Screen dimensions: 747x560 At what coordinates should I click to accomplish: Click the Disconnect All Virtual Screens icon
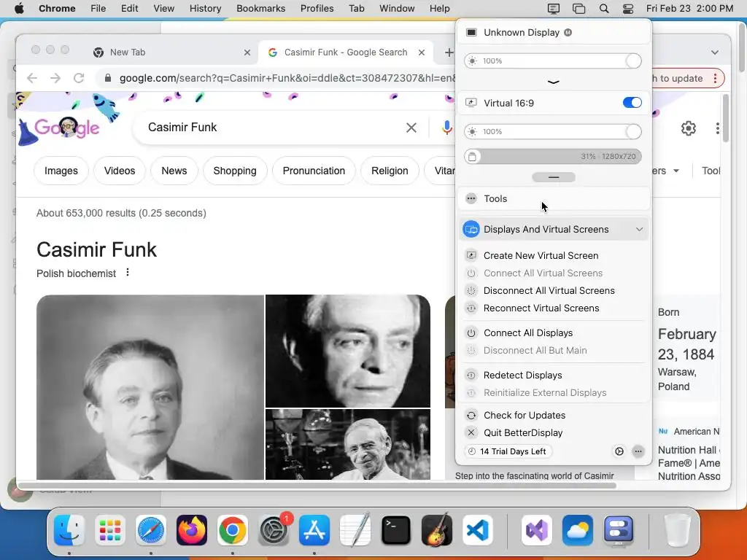471,290
